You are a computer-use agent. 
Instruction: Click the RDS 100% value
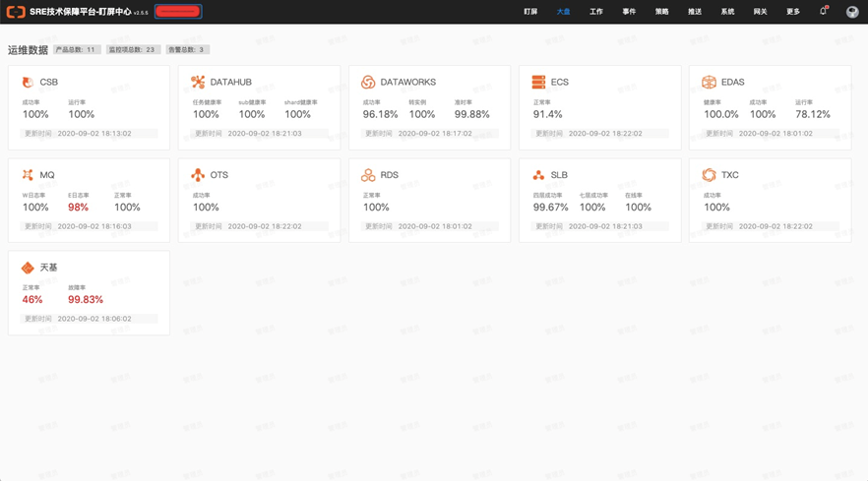(x=376, y=207)
